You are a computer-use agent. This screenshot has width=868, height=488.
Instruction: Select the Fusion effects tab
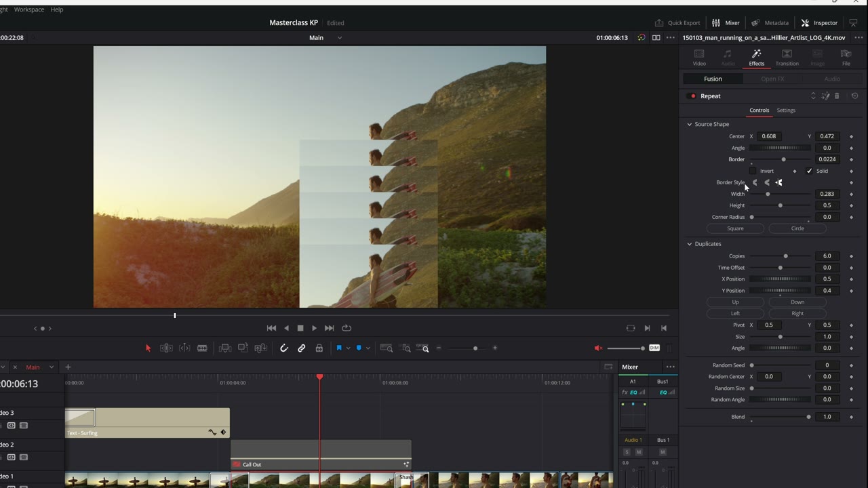coord(713,79)
